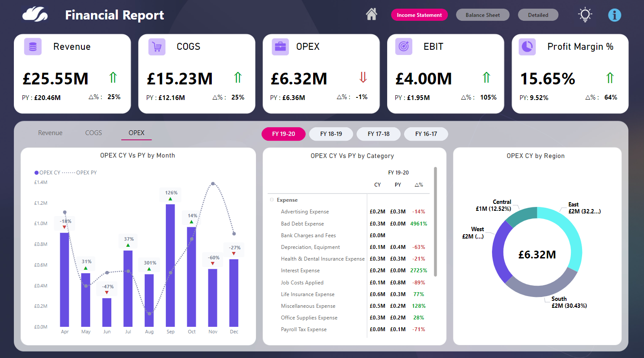Click the £25.55M revenue value
Image resolution: width=644 pixels, height=358 pixels.
pos(55,79)
